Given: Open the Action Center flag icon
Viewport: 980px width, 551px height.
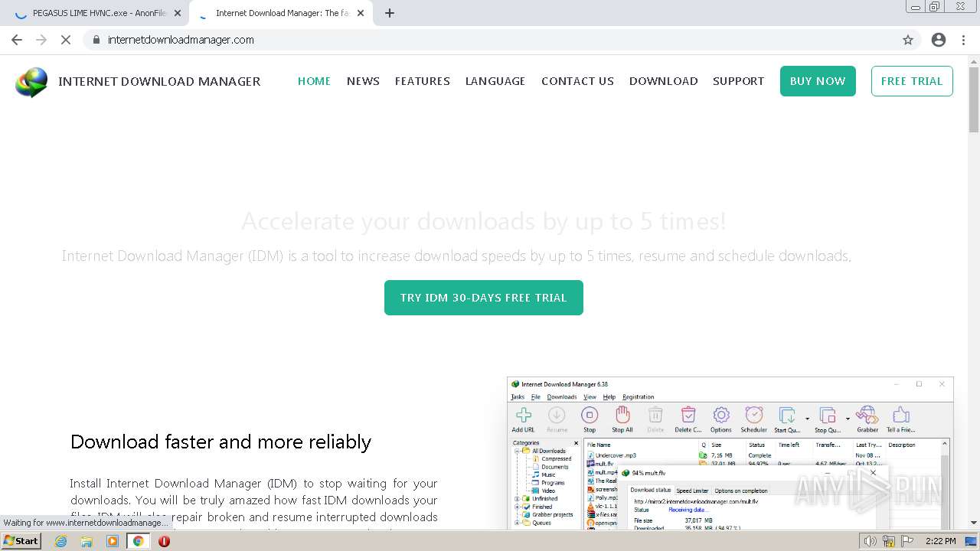Looking at the screenshot, I should point(906,541).
